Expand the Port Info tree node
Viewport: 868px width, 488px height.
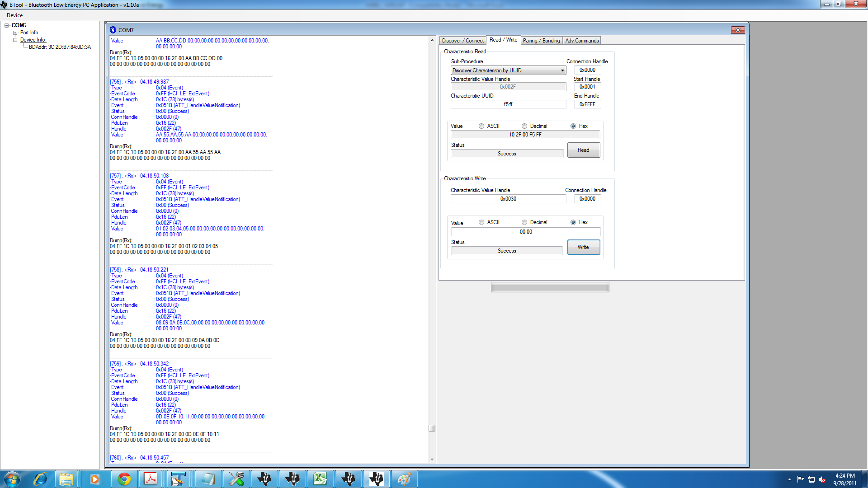click(15, 33)
